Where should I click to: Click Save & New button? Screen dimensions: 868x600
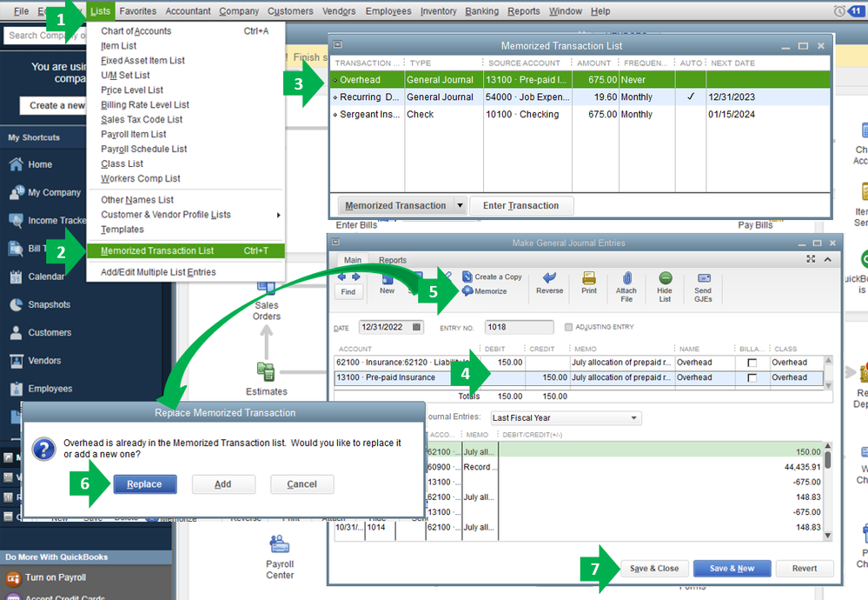pyautogui.click(x=732, y=569)
